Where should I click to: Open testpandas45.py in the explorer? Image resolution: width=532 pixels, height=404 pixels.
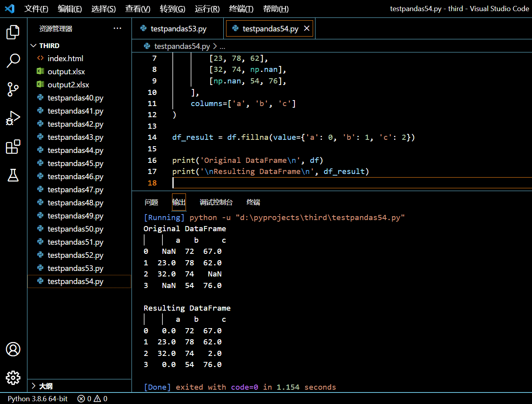79,163
